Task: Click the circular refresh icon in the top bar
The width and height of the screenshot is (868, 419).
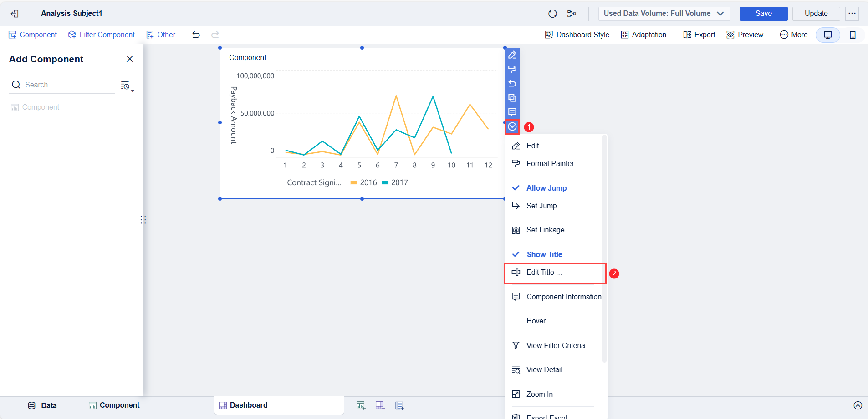Action: tap(552, 14)
